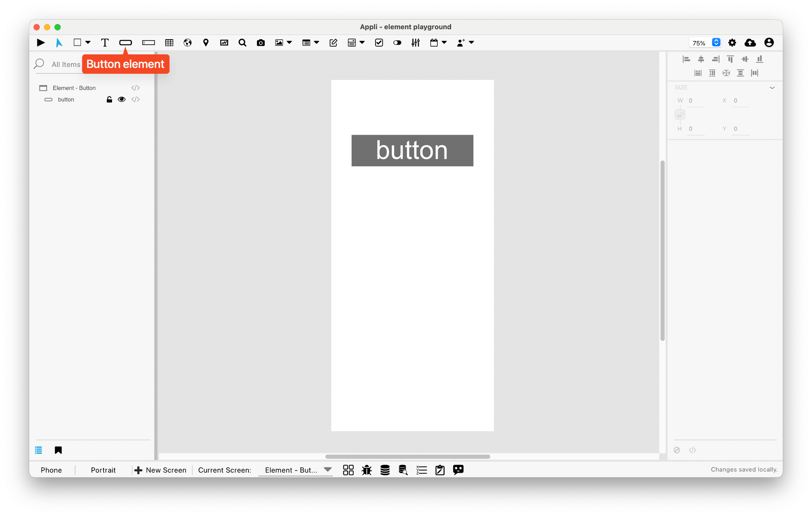
Task: Click the Play preview button in toolbar
Action: tap(41, 43)
